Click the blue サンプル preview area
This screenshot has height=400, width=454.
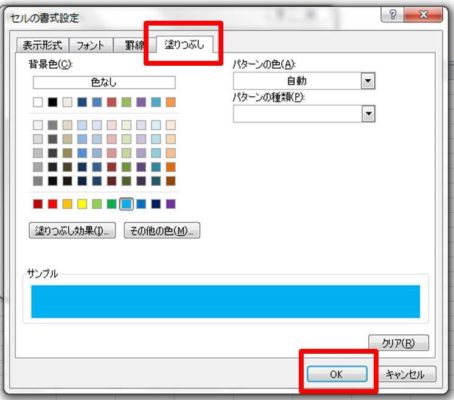point(226,301)
